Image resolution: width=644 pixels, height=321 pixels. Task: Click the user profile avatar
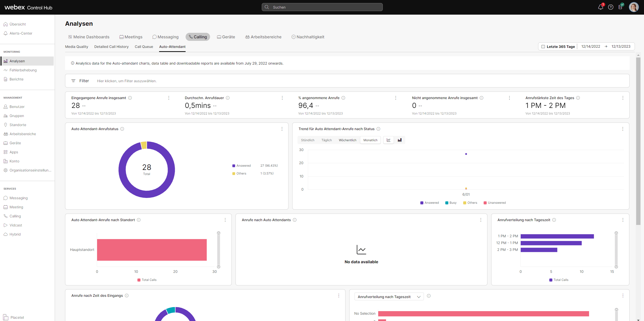(633, 7)
